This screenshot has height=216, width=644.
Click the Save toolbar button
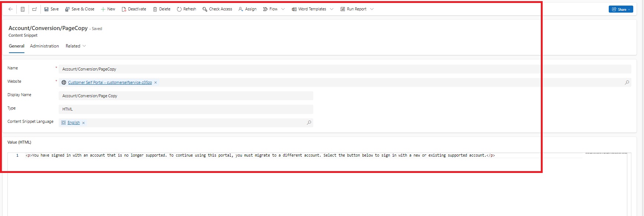51,9
